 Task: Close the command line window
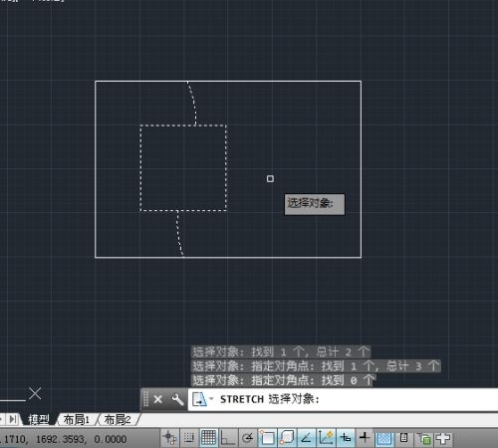click(x=158, y=399)
